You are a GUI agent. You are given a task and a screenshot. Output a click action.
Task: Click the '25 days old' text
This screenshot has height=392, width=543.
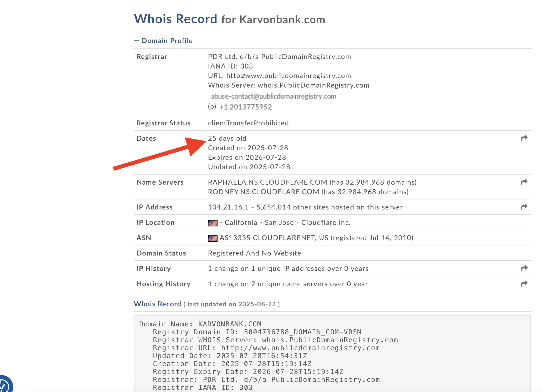click(227, 138)
